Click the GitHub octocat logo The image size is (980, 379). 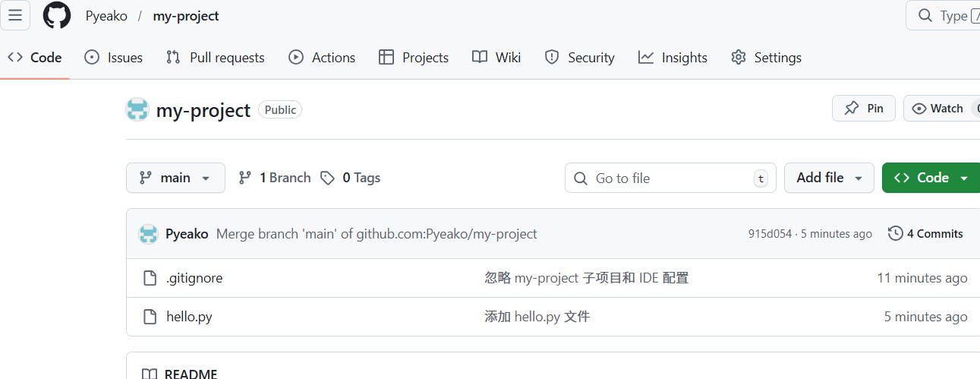57,15
